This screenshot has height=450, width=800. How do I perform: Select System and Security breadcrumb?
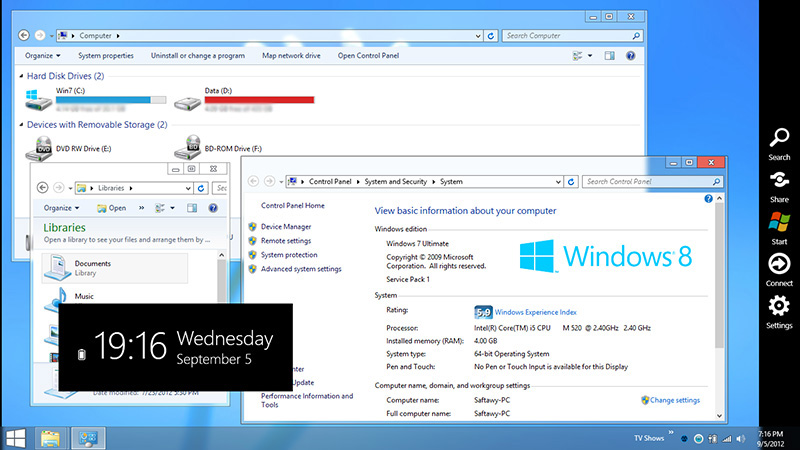click(x=395, y=182)
